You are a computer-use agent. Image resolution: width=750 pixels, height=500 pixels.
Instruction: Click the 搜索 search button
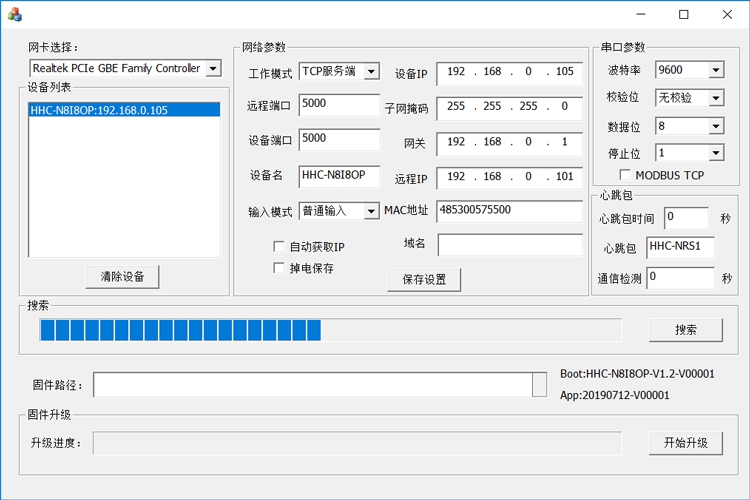tap(685, 330)
